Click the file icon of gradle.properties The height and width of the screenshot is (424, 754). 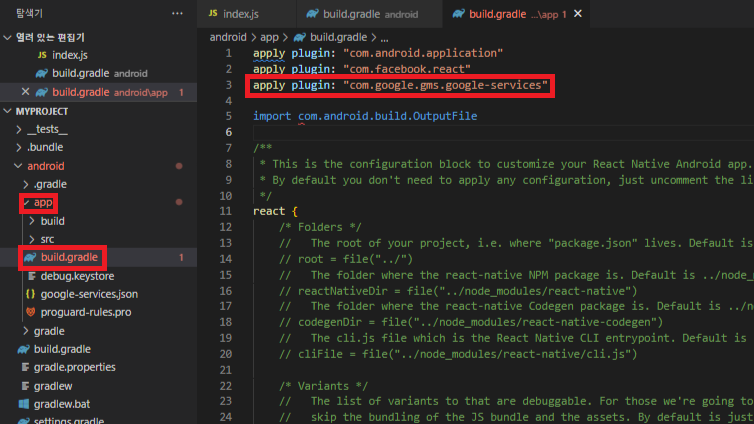[x=25, y=367]
